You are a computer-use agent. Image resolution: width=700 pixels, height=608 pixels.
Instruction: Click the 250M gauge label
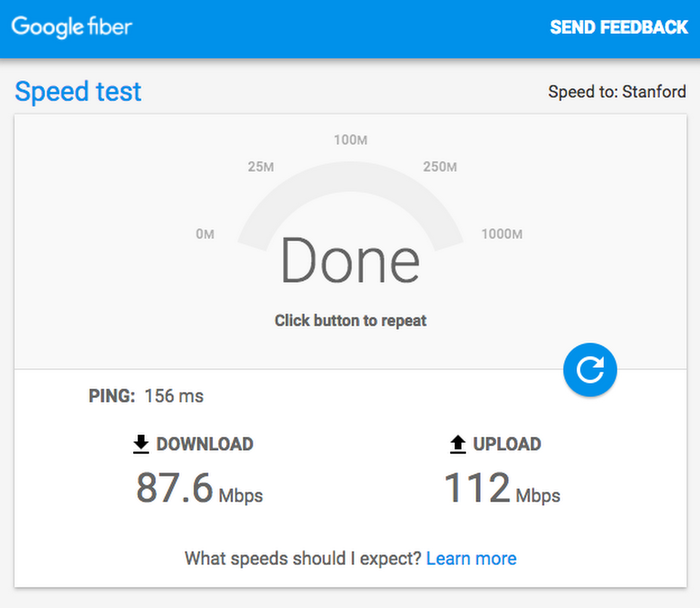[440, 167]
